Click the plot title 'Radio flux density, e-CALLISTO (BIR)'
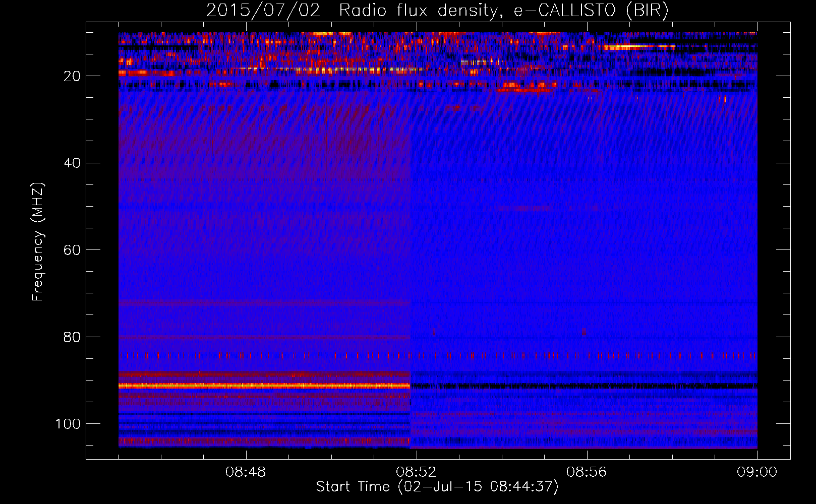 pos(503,10)
